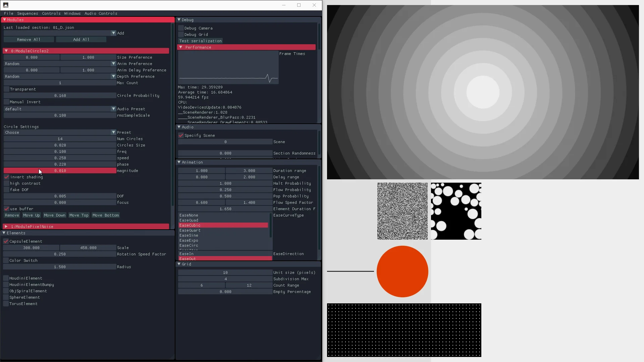This screenshot has height=362, width=644.
Task: Click the dotted grid preview thumbnail
Action: click(404, 330)
